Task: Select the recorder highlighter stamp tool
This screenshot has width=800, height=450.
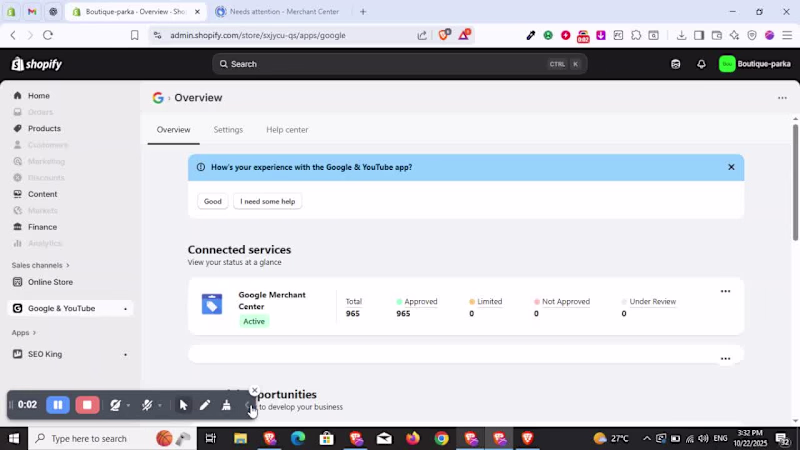Action: point(226,405)
